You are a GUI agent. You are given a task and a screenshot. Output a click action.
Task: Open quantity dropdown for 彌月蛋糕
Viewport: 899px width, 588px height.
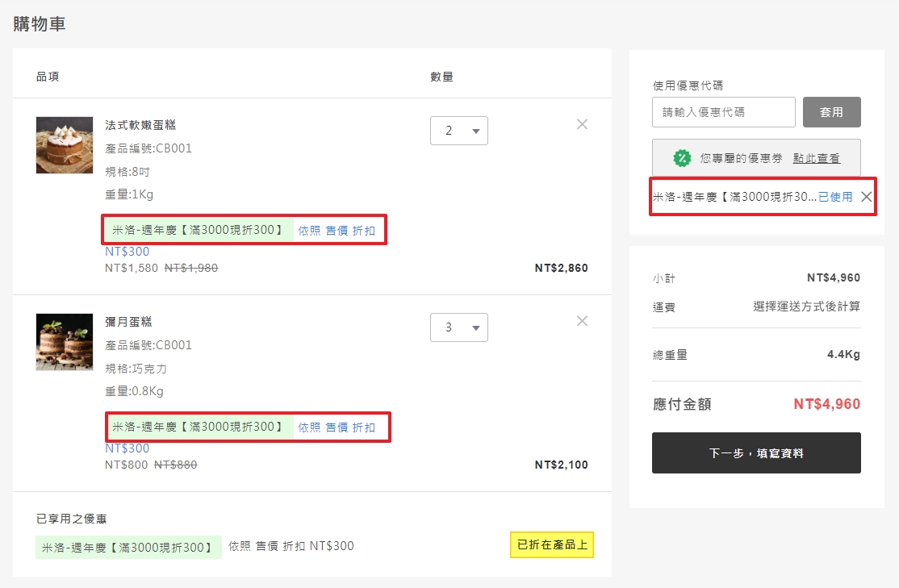coord(458,327)
